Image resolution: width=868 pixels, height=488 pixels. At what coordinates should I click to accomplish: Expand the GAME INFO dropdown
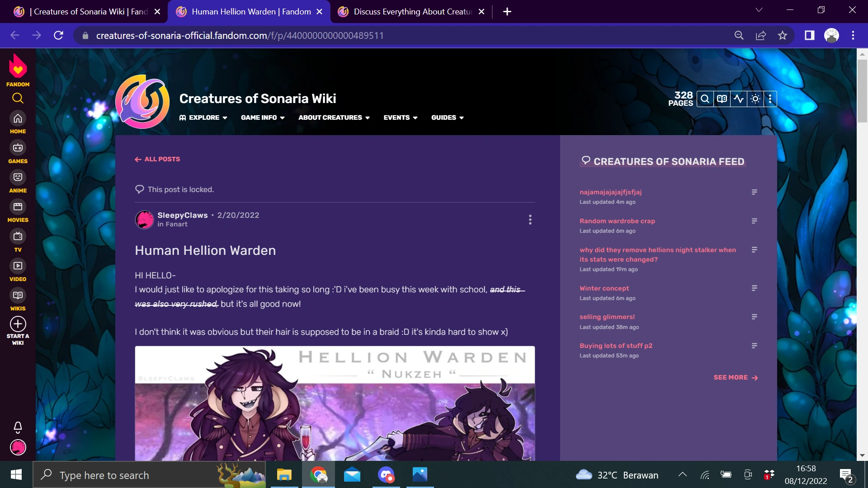262,117
